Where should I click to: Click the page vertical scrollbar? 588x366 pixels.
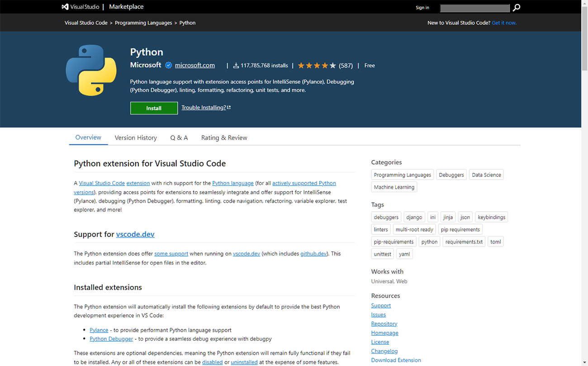click(584, 181)
